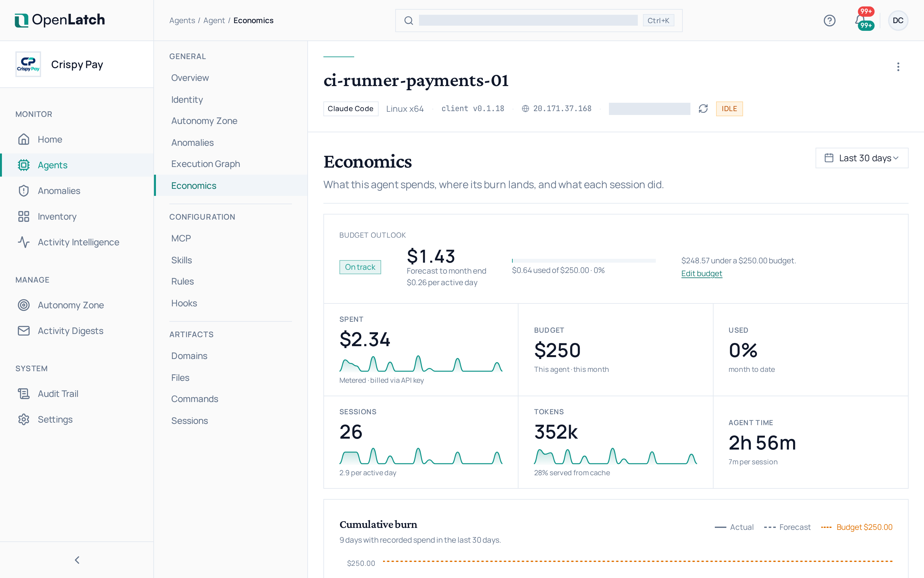924x578 pixels.
Task: Click the Agents chip icon
Action: (24, 165)
